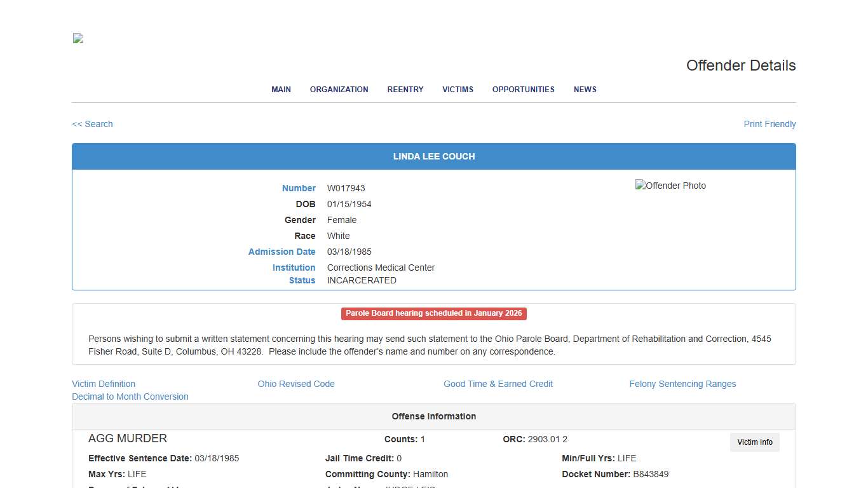Open Good Time & Earned Credit
Image resolution: width=868 pixels, height=488 pixels.
498,384
